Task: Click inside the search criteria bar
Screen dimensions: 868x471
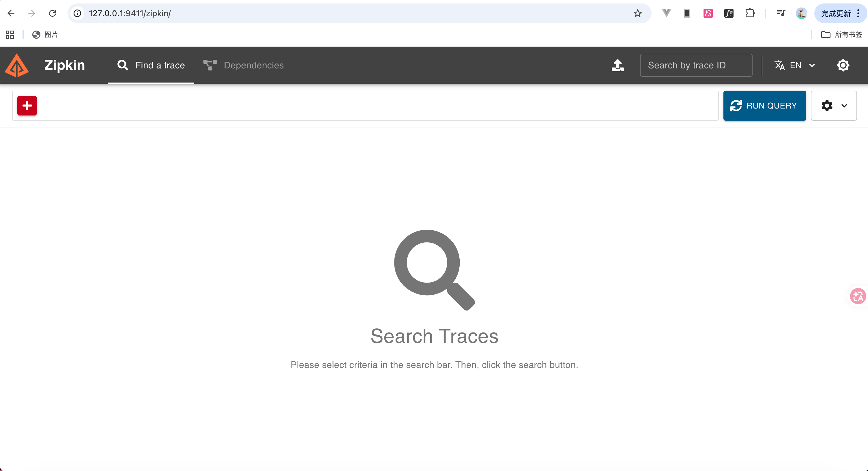Action: (x=377, y=105)
